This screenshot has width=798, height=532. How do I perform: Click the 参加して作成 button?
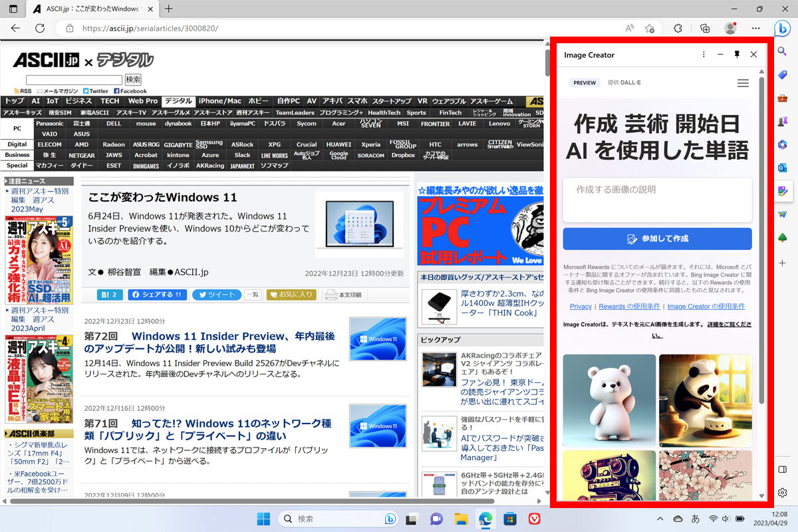[x=657, y=239]
